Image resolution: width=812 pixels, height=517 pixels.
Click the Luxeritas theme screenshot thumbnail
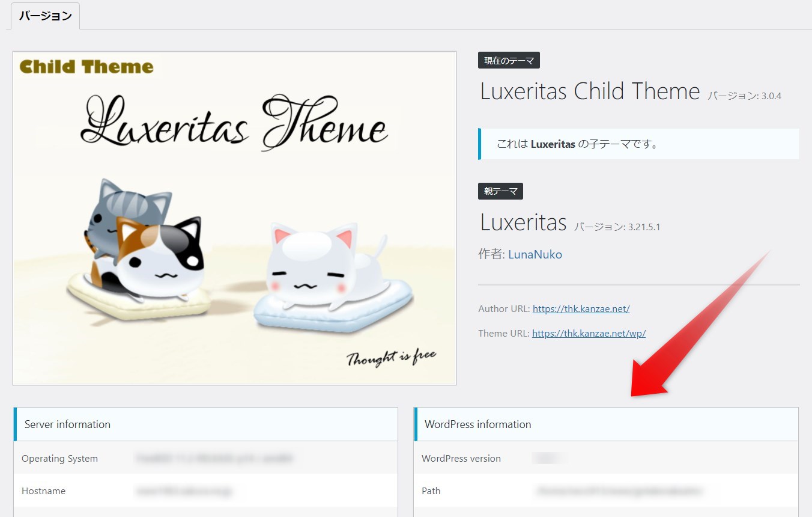pyautogui.click(x=234, y=218)
